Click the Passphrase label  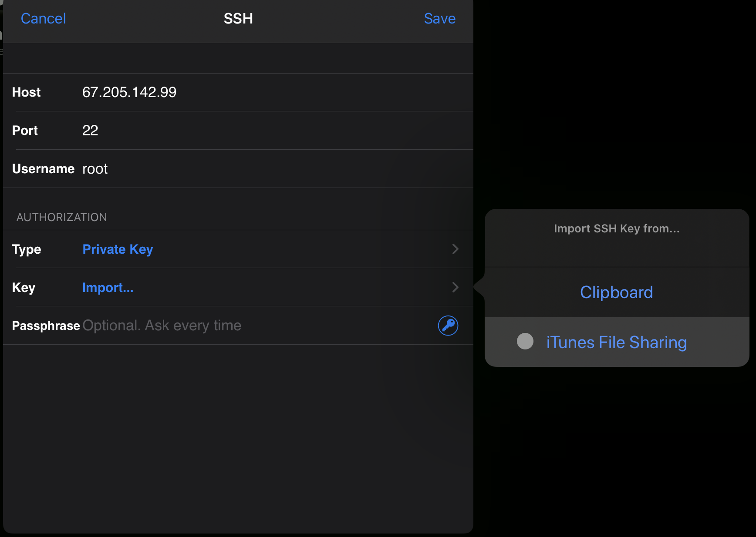[46, 326]
